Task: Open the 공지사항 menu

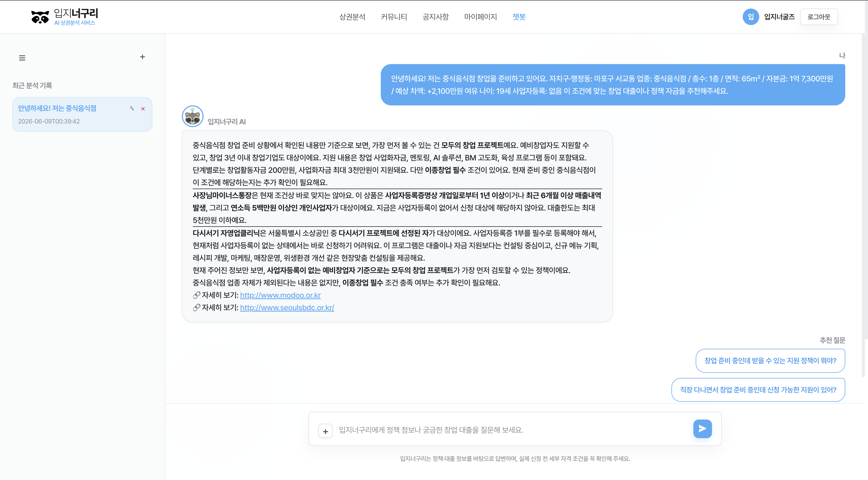Action: [436, 17]
